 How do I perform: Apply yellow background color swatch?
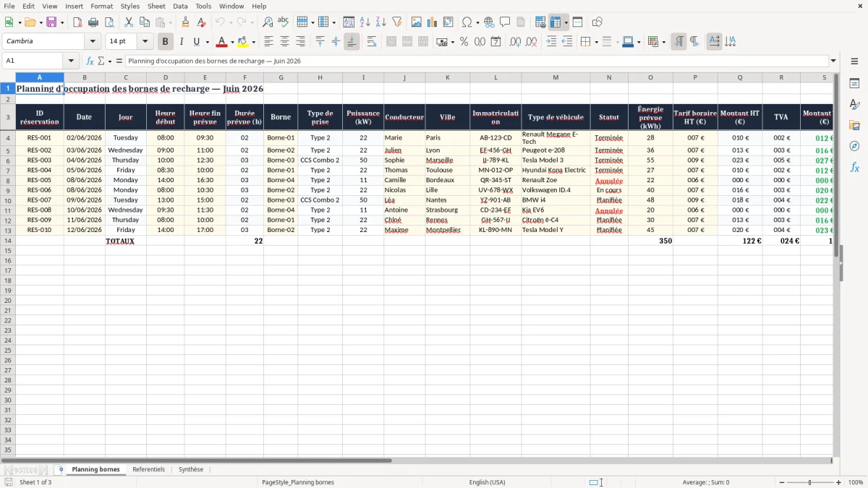(243, 42)
